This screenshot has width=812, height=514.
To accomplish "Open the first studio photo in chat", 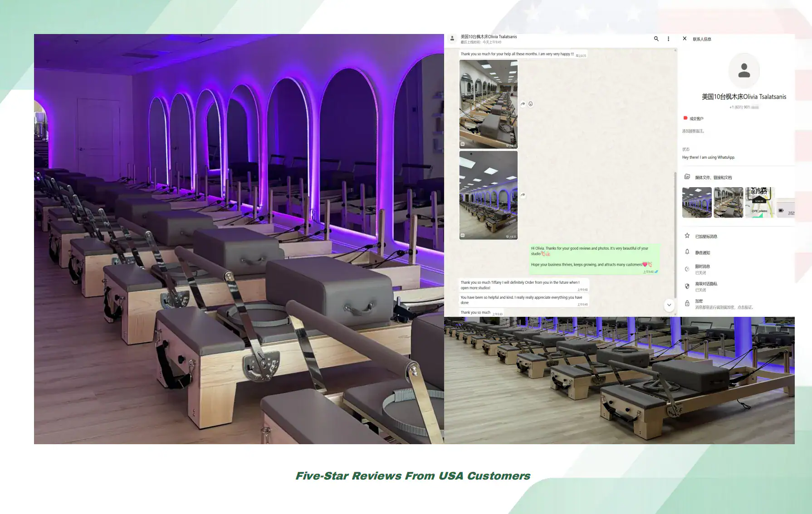I will coord(489,104).
